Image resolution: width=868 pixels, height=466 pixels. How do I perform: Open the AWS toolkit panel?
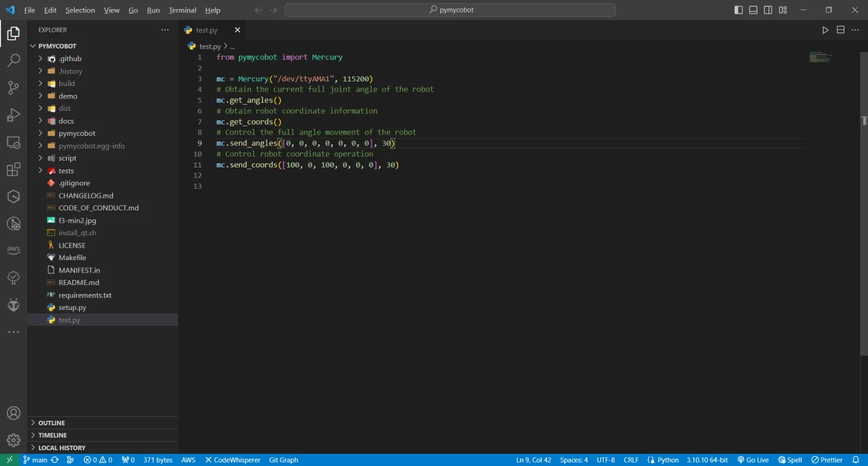pos(14,250)
